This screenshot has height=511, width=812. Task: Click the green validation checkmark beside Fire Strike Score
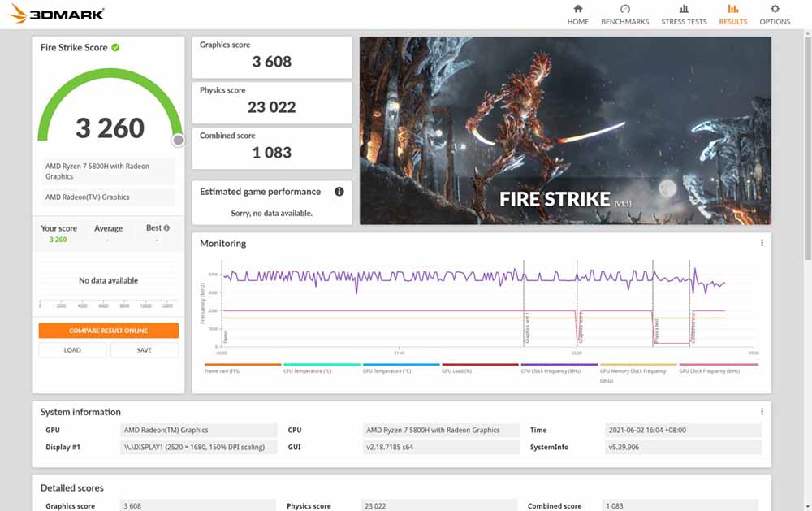(115, 47)
